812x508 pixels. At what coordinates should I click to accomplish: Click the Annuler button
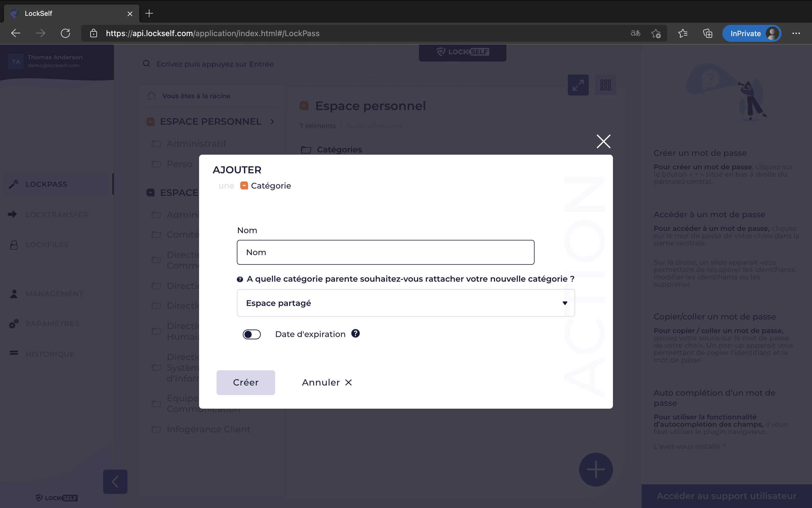tap(327, 382)
